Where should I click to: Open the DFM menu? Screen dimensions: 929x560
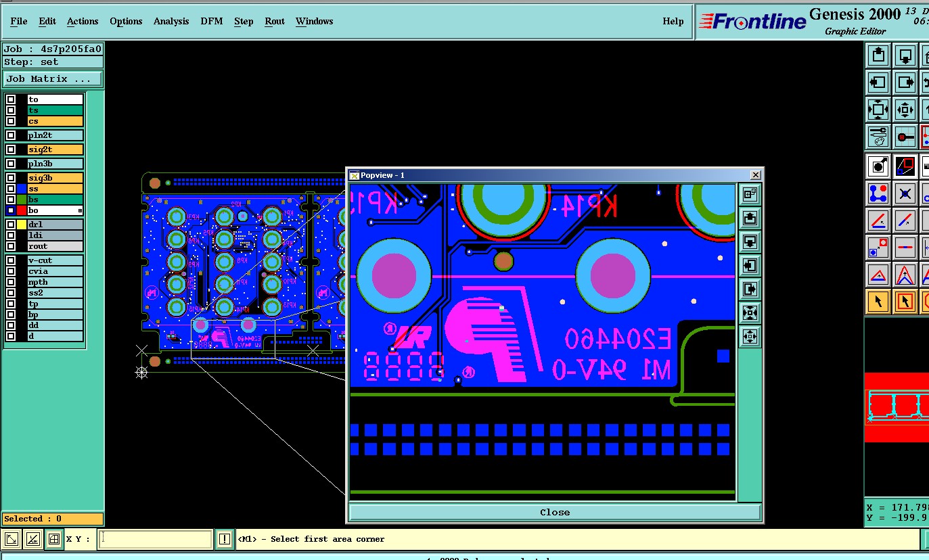pyautogui.click(x=212, y=21)
